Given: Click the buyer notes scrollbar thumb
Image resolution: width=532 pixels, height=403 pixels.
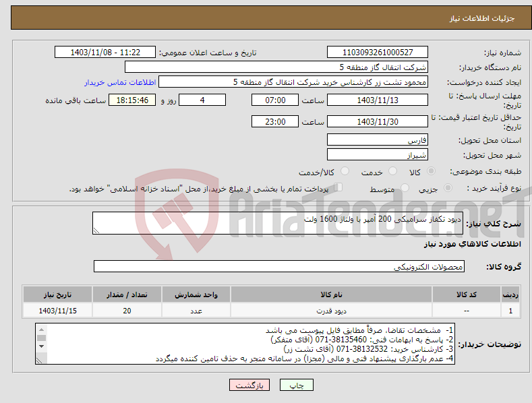Looking at the screenshot, I should click(x=41, y=338).
